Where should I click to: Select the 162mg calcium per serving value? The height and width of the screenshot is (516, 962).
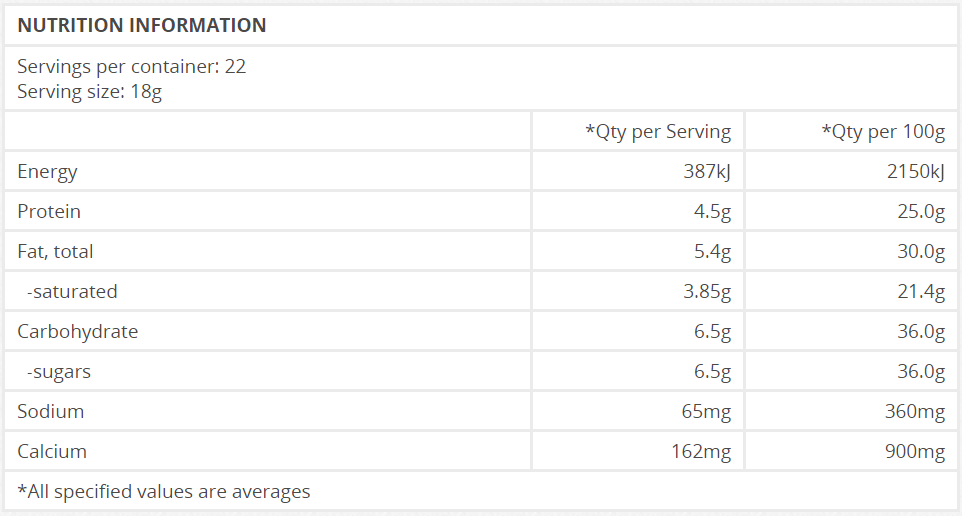[x=701, y=451]
